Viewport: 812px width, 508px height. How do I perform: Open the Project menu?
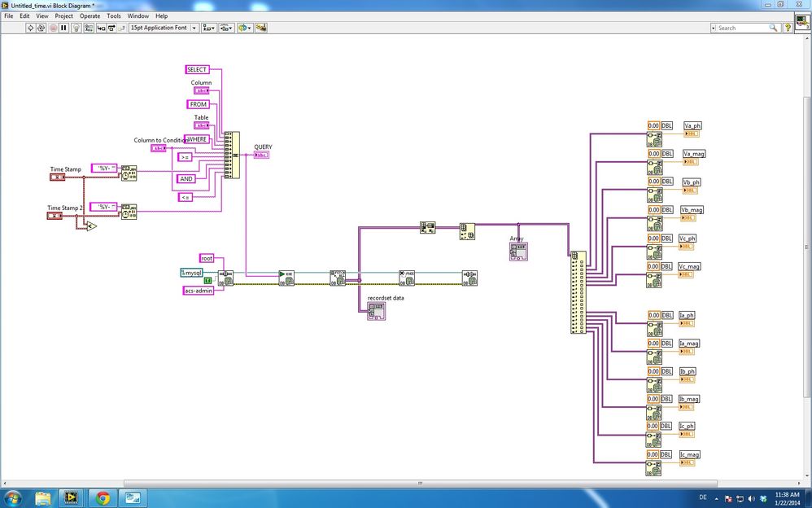[x=63, y=16]
